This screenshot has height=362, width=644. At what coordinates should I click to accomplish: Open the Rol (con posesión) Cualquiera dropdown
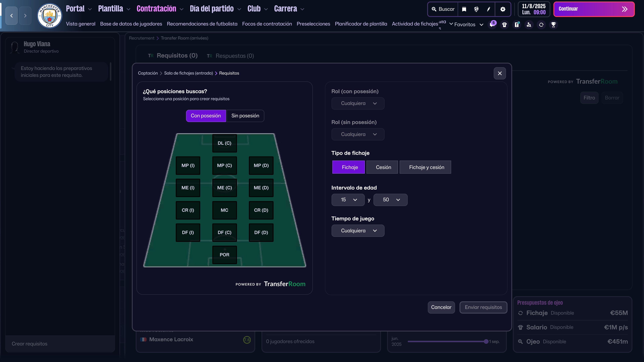(358, 103)
